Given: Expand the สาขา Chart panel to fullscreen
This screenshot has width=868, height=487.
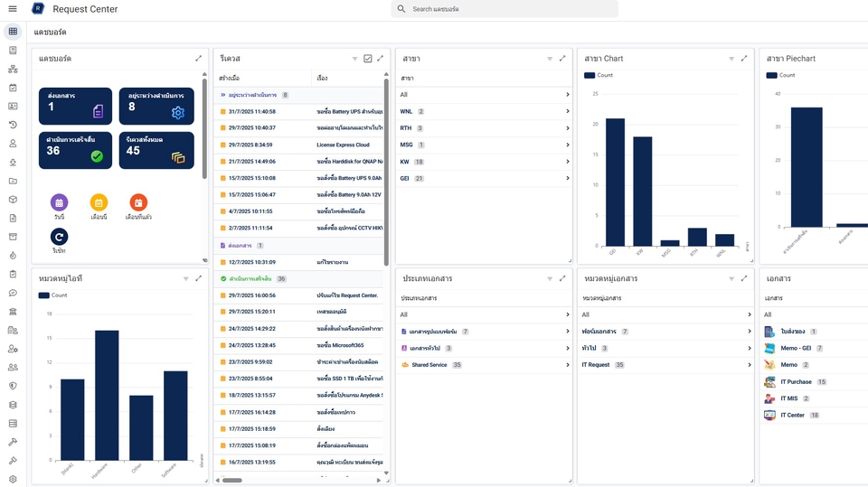Looking at the screenshot, I should (744, 59).
